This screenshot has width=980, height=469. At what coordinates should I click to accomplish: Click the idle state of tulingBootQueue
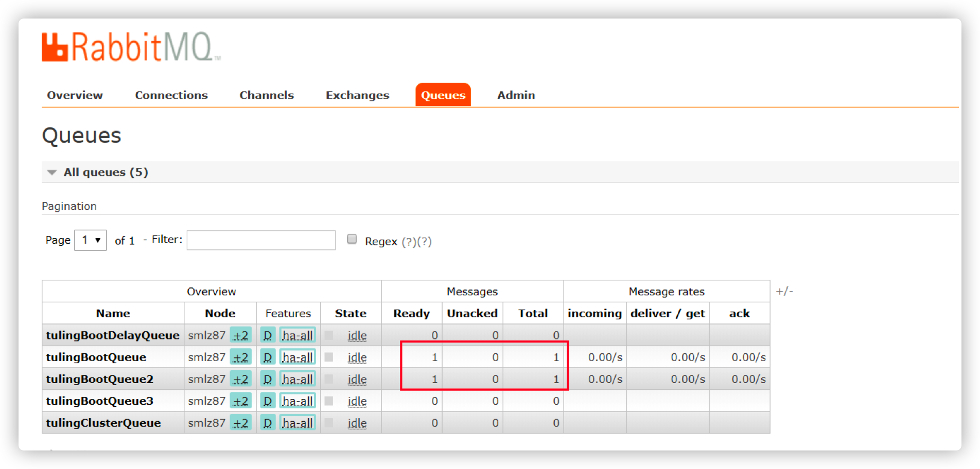coord(357,357)
